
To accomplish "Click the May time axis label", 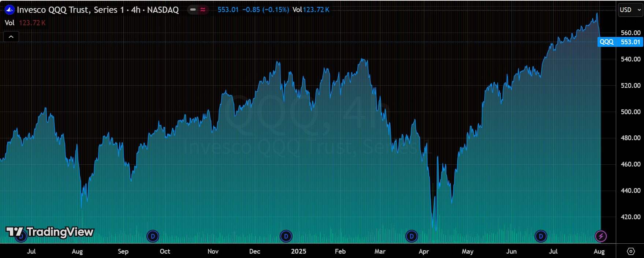I will tap(468, 251).
